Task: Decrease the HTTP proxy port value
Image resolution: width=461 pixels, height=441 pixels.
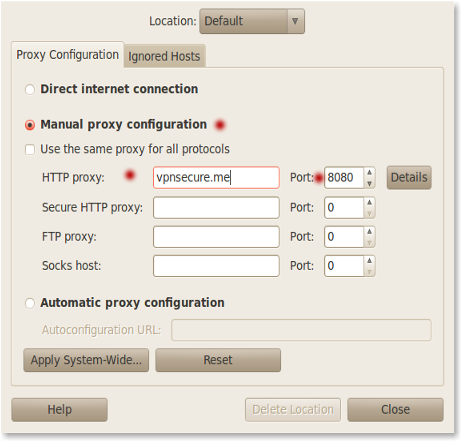Action: coord(369,183)
